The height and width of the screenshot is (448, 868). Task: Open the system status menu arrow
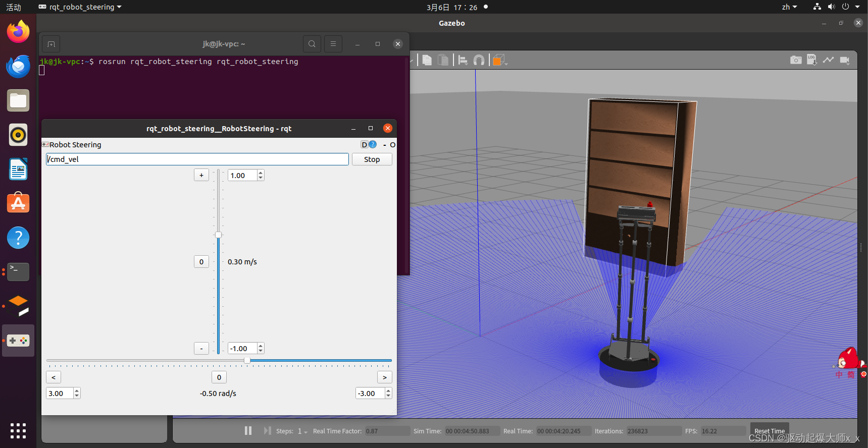[x=857, y=7]
